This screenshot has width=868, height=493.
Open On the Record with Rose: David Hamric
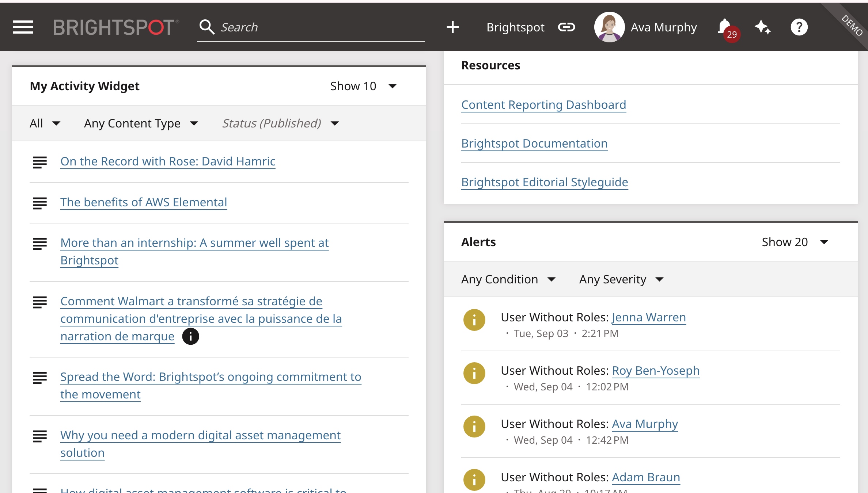168,161
